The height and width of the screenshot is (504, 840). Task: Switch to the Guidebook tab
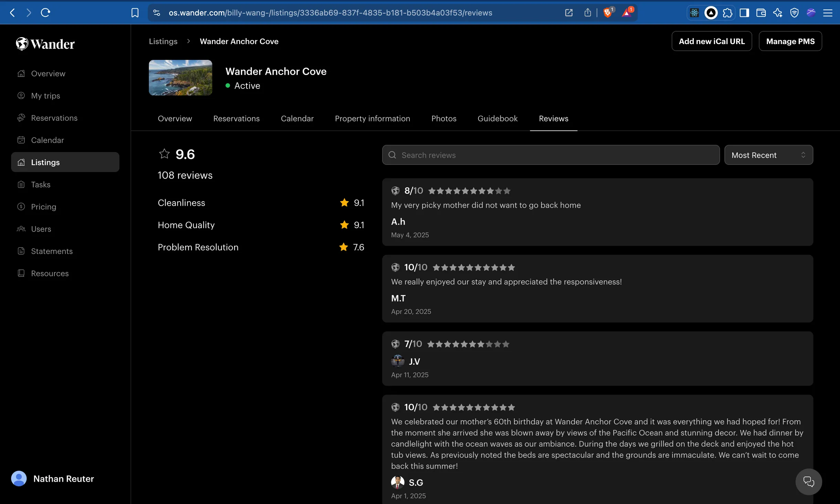(x=497, y=118)
